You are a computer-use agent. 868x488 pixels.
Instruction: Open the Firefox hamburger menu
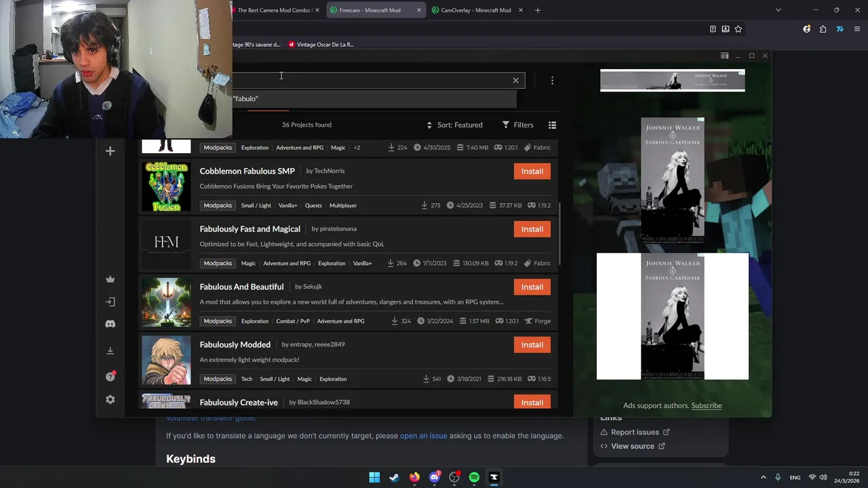pos(857,29)
